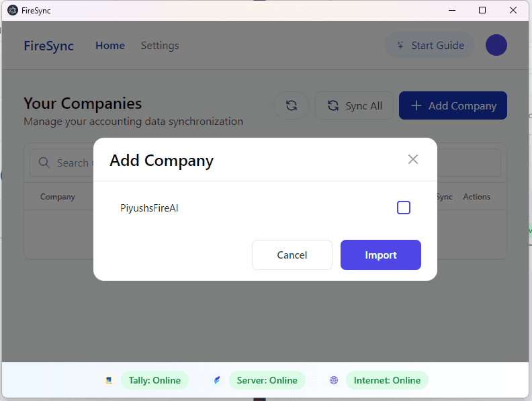Click the Server status icon
This screenshot has width=532, height=401.
217,380
